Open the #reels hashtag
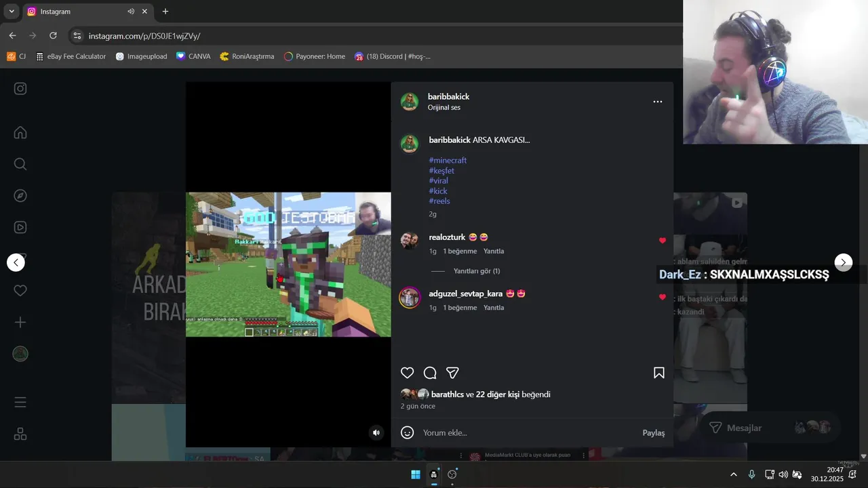868x488 pixels. (439, 201)
